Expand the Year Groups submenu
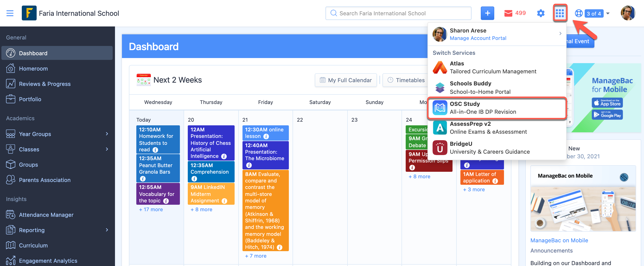The height and width of the screenshot is (266, 644). click(107, 134)
